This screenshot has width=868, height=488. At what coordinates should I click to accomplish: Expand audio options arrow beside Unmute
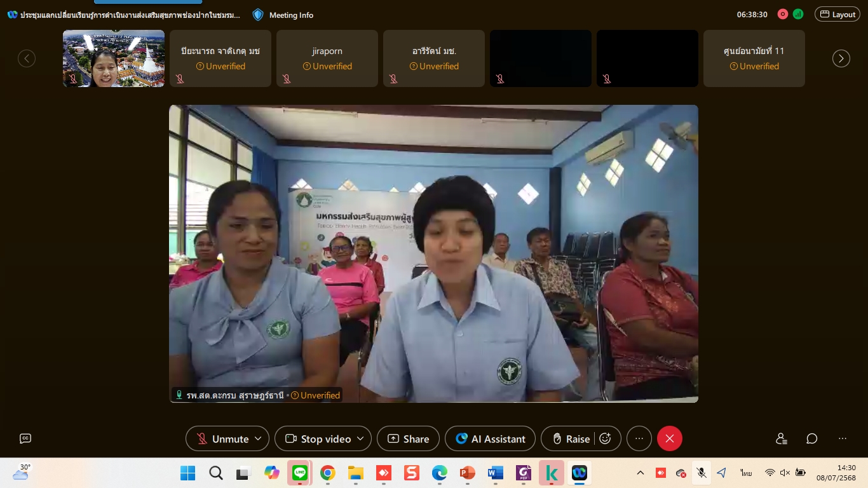click(258, 438)
